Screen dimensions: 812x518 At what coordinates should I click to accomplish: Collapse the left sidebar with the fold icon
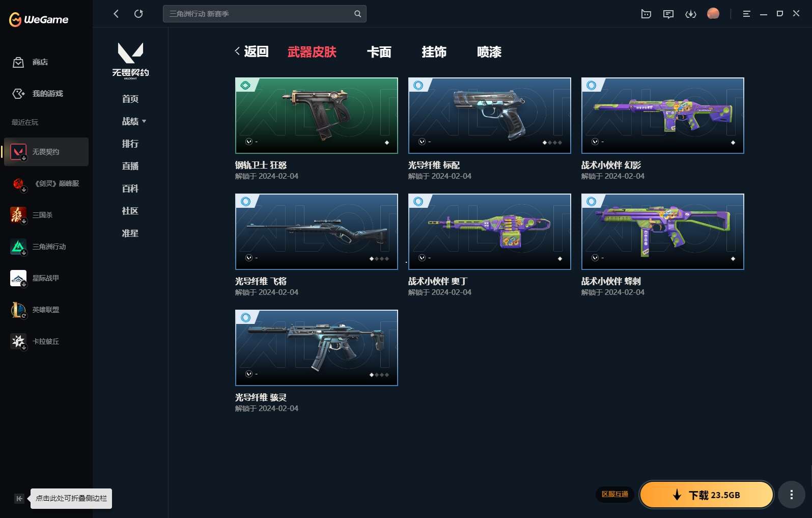[19, 499]
